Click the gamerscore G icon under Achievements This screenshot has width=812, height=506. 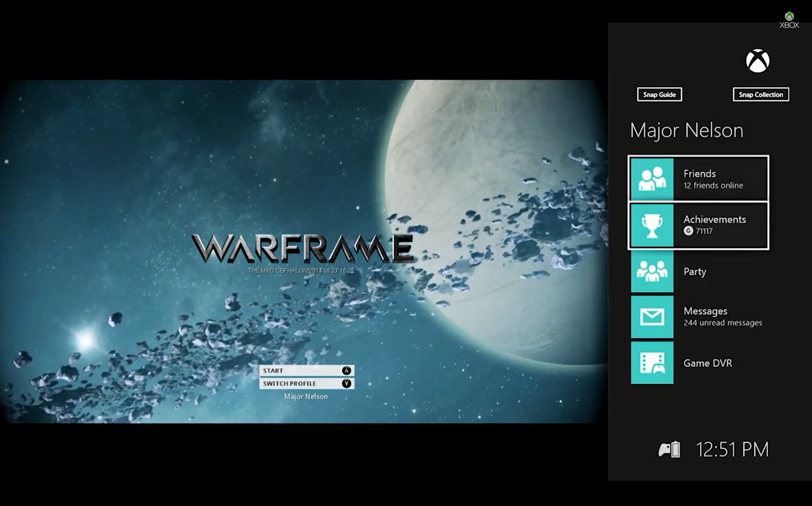(x=688, y=231)
